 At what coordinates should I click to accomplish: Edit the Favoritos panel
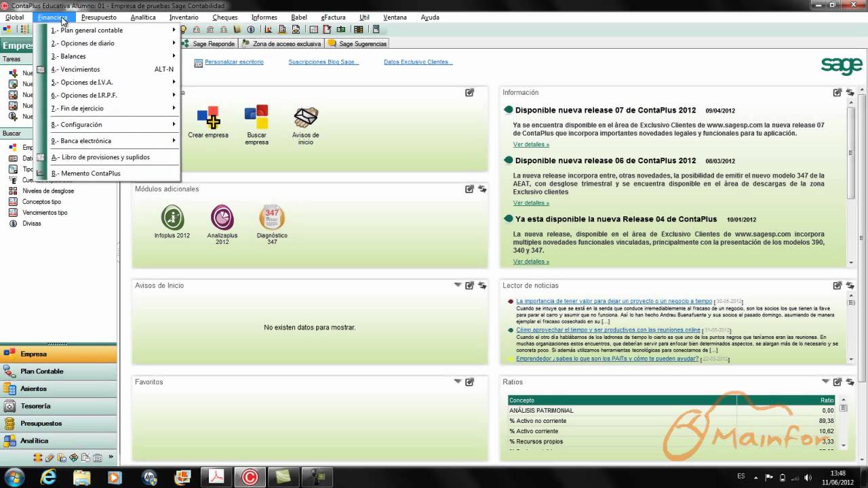click(x=469, y=382)
